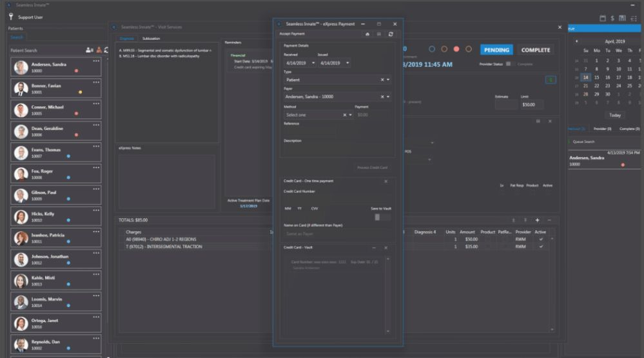Screen dimensions: 644x358
Task: Select the Provider (0) queue tab
Action: pos(602,129)
